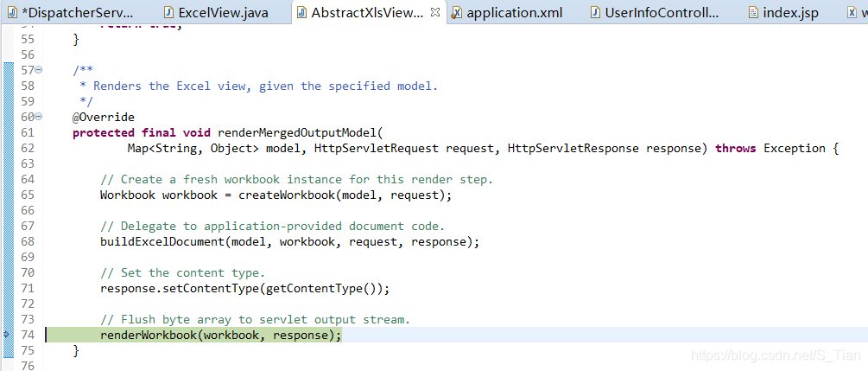This screenshot has width=868, height=371.
Task: Click XML file icon on application.xml tab
Action: pos(457,13)
